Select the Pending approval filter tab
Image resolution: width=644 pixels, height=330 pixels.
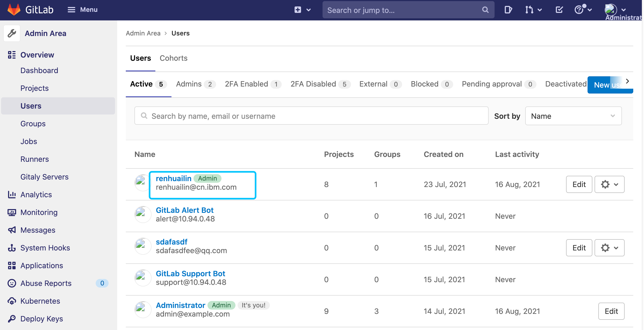coord(499,84)
